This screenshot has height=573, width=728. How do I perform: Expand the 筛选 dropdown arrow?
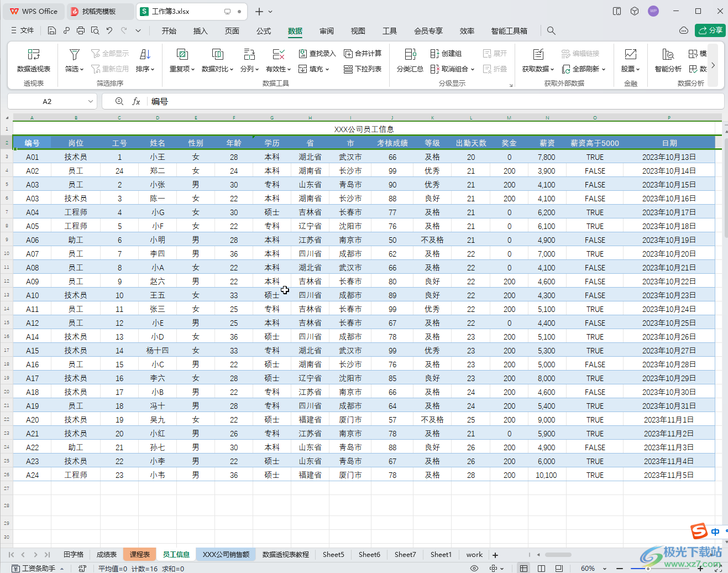click(x=82, y=70)
